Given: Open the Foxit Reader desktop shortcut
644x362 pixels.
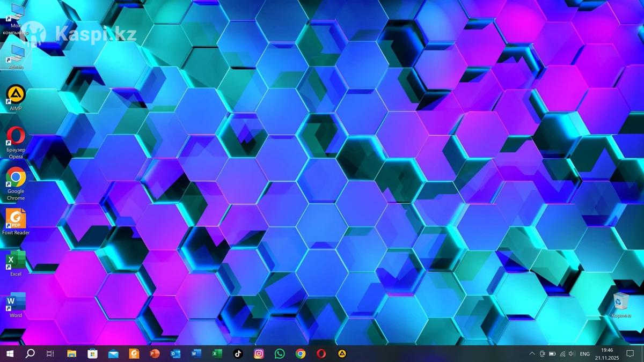Looking at the screenshot, I should tap(16, 219).
